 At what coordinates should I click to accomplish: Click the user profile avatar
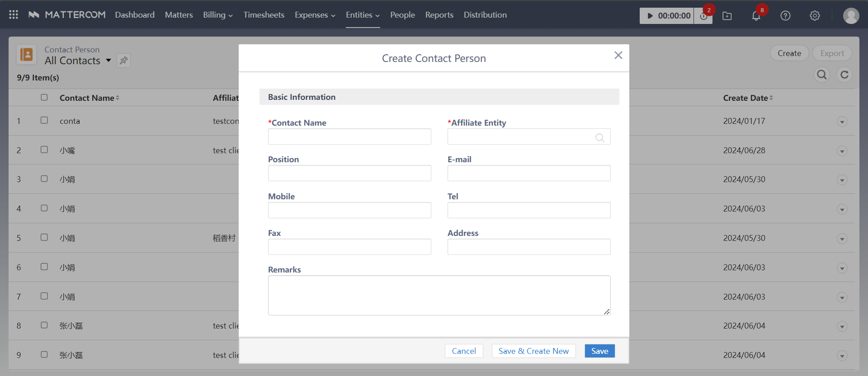click(851, 16)
